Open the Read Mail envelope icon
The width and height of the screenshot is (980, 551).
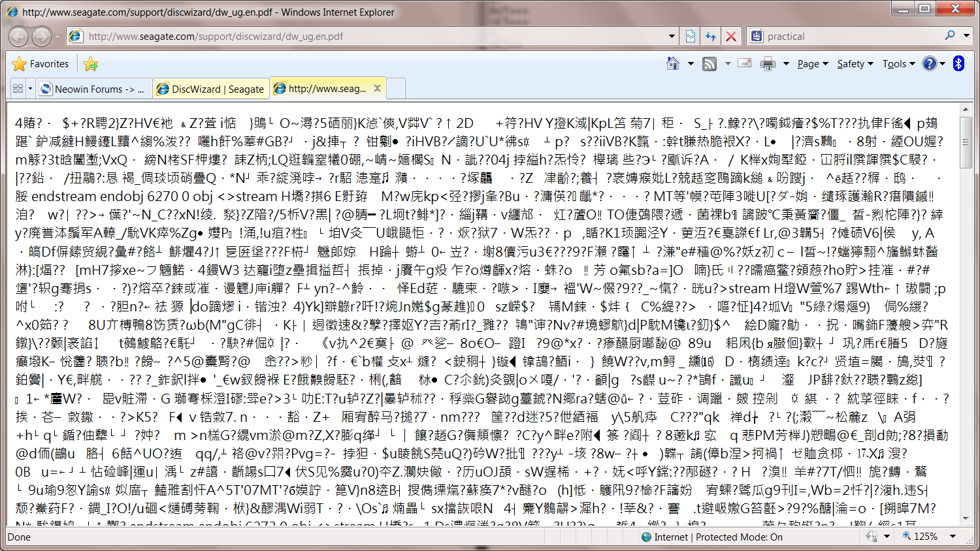[744, 63]
